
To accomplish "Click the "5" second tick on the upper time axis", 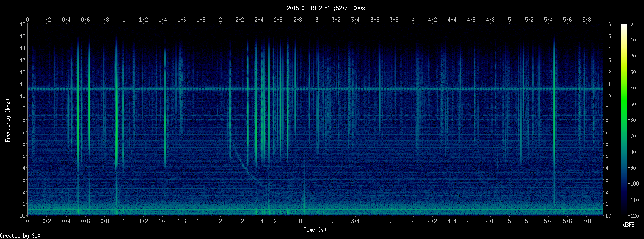I will point(510,19).
